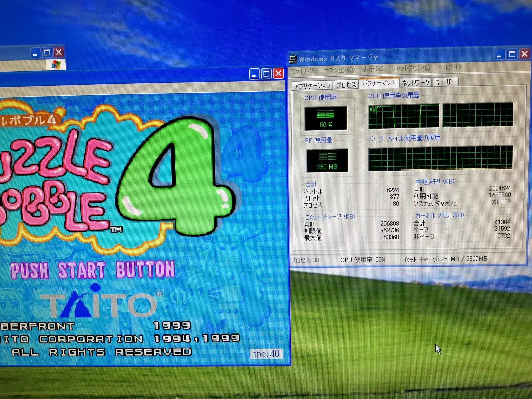Maximize the Puzzle Bobble 4 game window
Image resolution: width=532 pixels, height=399 pixels.
tap(266, 74)
